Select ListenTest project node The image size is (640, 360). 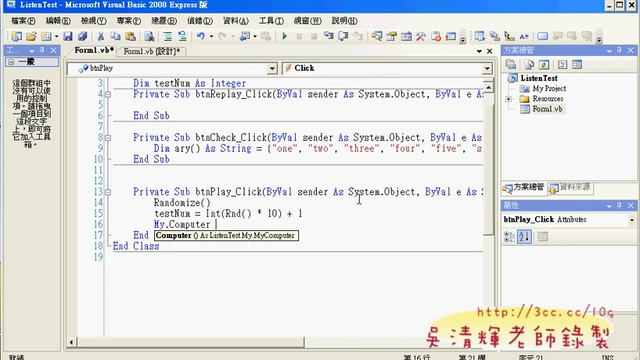point(538,78)
